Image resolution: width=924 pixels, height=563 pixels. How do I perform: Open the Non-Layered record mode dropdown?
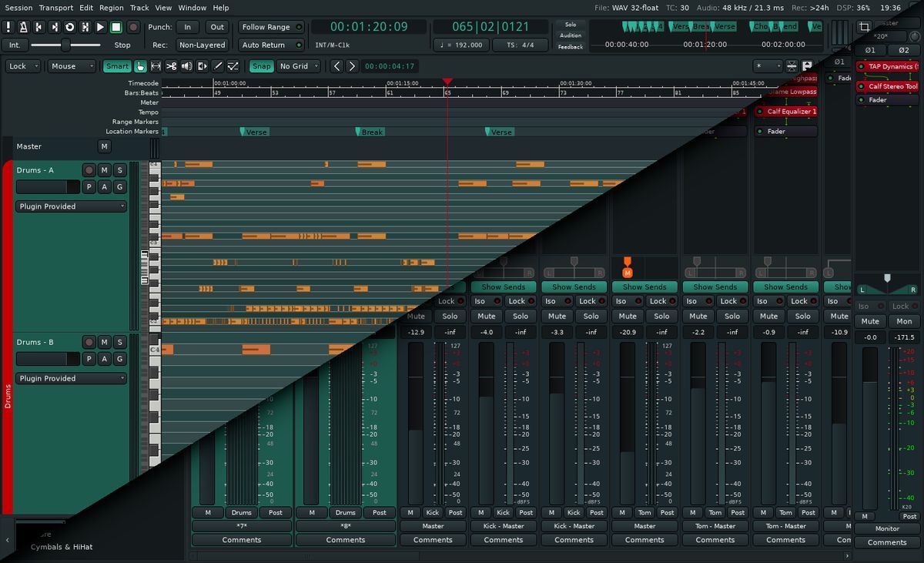201,45
